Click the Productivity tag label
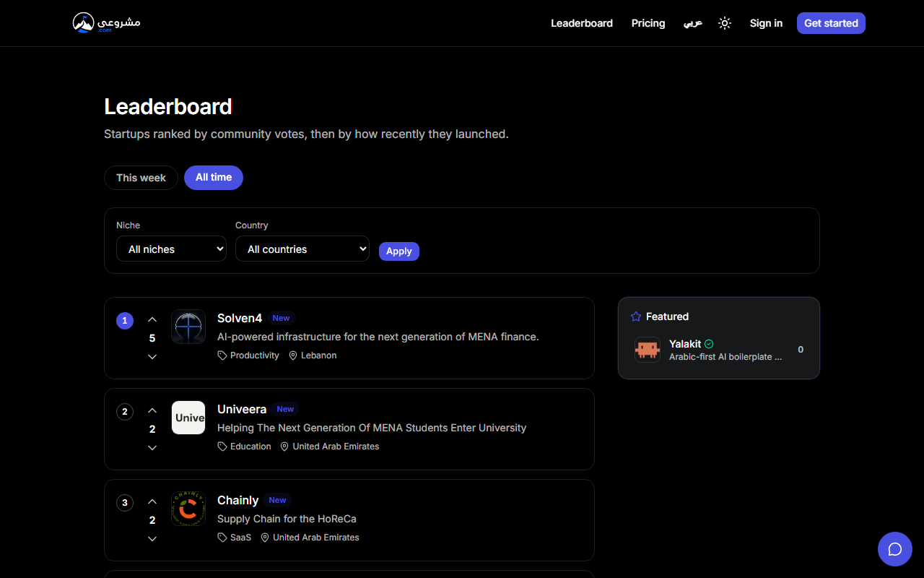Screen dimensions: 924x578 point(255,355)
